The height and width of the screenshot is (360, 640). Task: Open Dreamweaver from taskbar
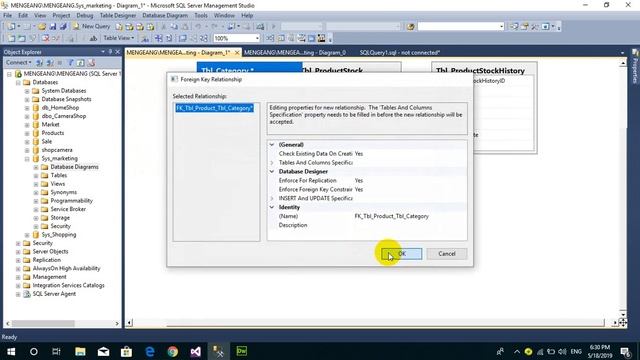242,351
